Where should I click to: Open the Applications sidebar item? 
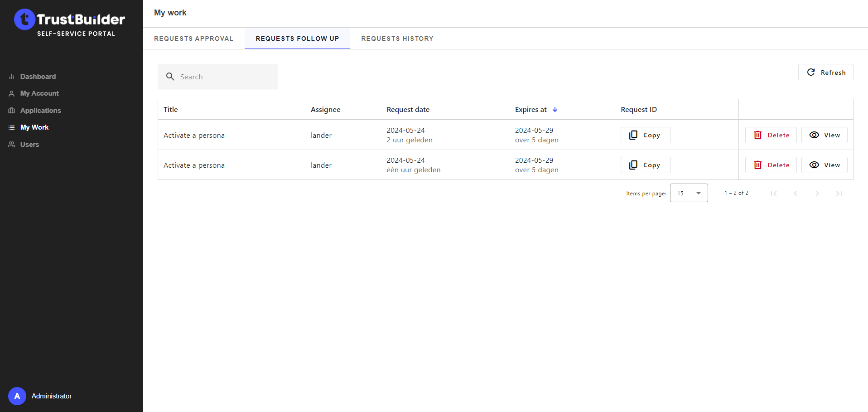click(40, 111)
